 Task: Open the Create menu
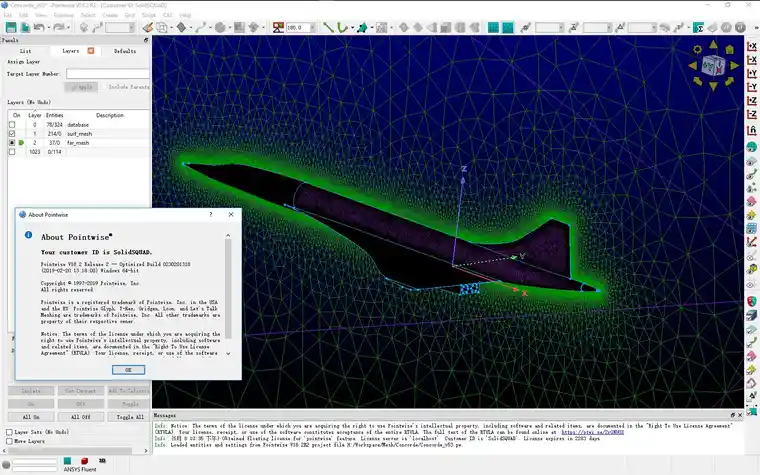click(110, 15)
